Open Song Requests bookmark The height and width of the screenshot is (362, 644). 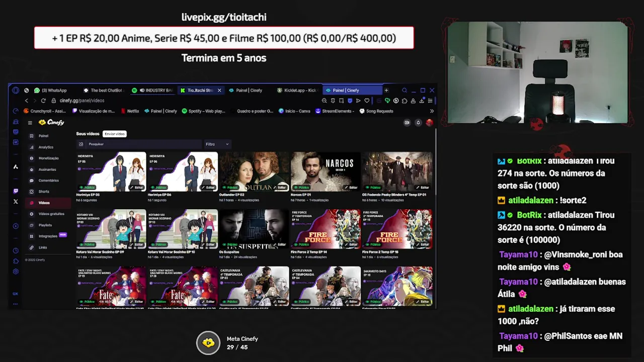point(376,111)
